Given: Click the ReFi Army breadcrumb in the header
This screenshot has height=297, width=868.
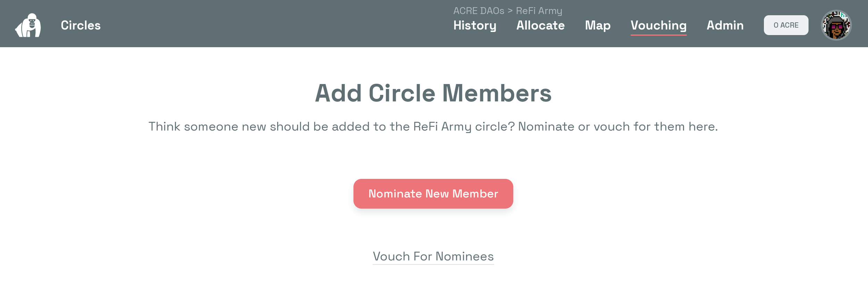Looking at the screenshot, I should point(539,11).
